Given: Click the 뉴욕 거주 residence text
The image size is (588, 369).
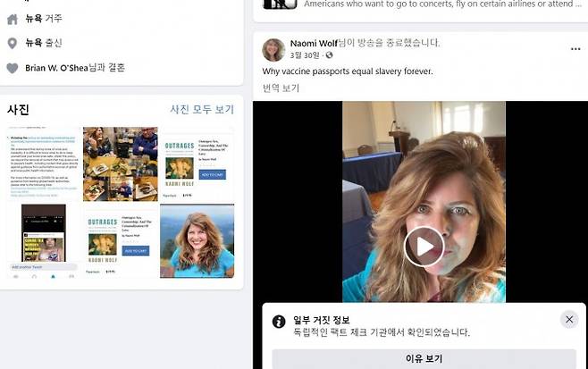Looking at the screenshot, I should (x=44, y=19).
